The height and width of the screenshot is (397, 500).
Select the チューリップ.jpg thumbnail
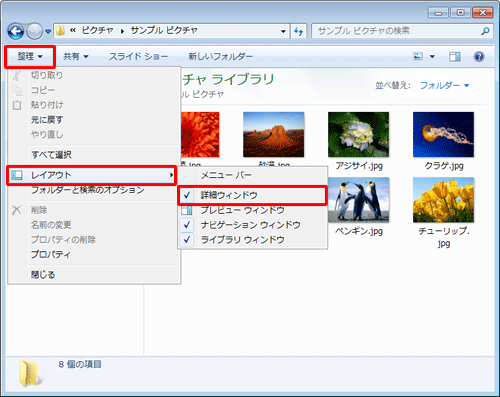443,200
